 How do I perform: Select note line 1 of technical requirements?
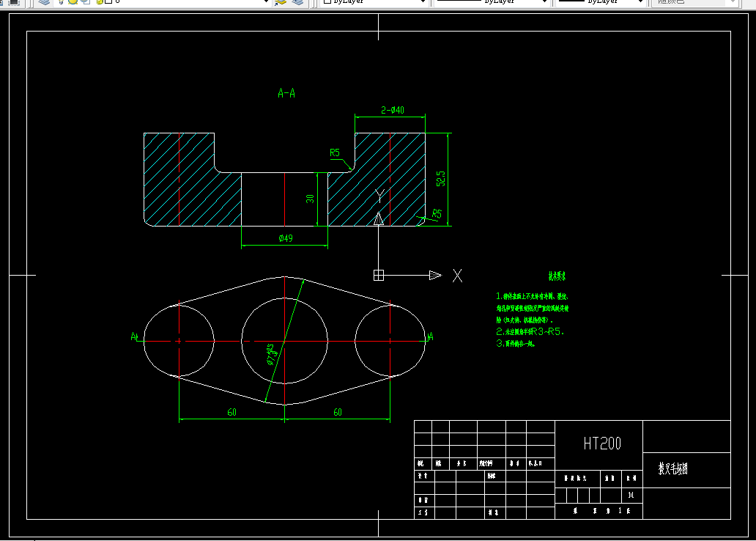pyautogui.click(x=533, y=308)
